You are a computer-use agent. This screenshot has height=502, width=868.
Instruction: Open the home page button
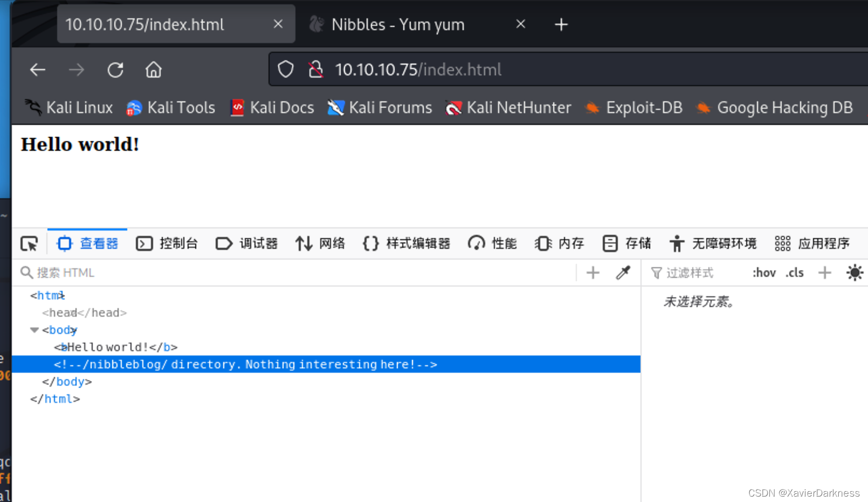pyautogui.click(x=154, y=69)
